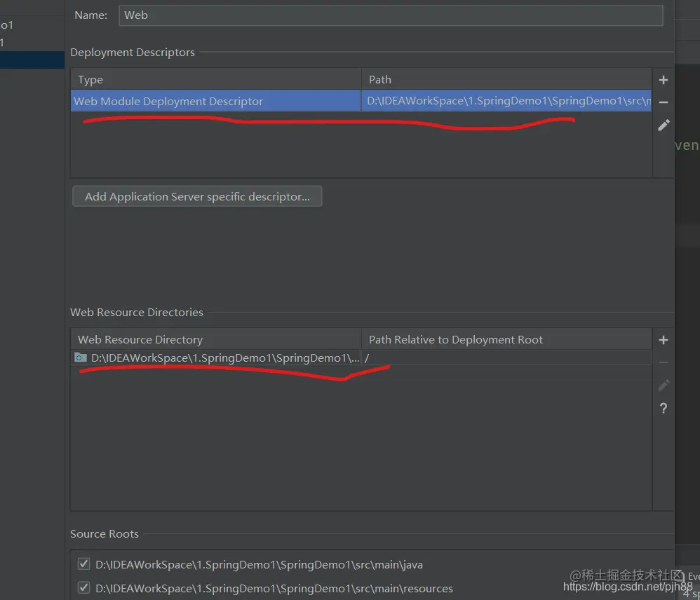
Task: Open help with the question mark icon
Action: 664,408
